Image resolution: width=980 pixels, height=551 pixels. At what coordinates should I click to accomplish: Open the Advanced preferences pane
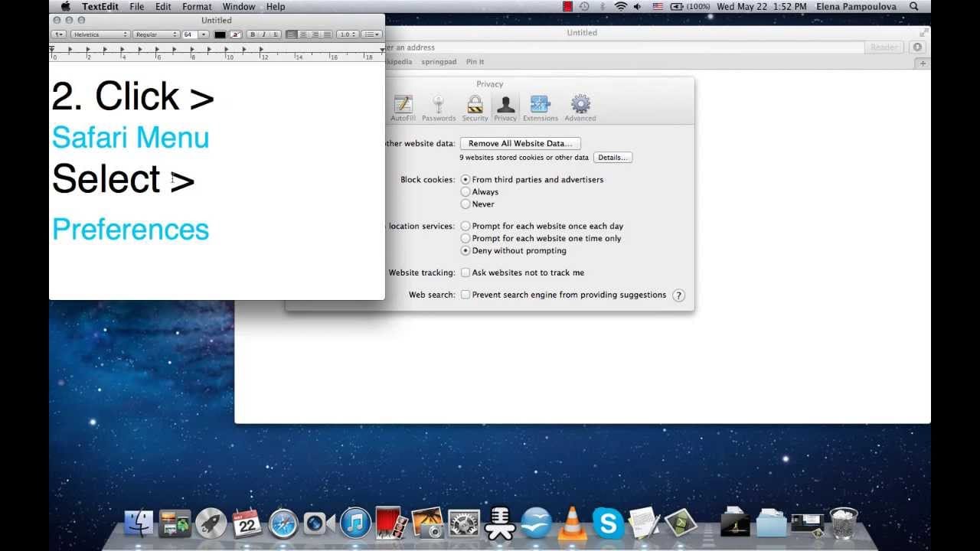pos(580,108)
